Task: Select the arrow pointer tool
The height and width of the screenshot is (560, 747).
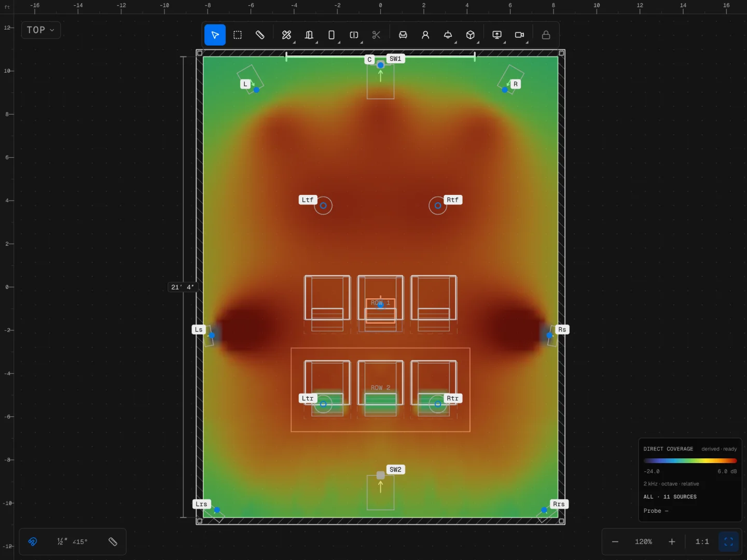Action: tap(215, 35)
